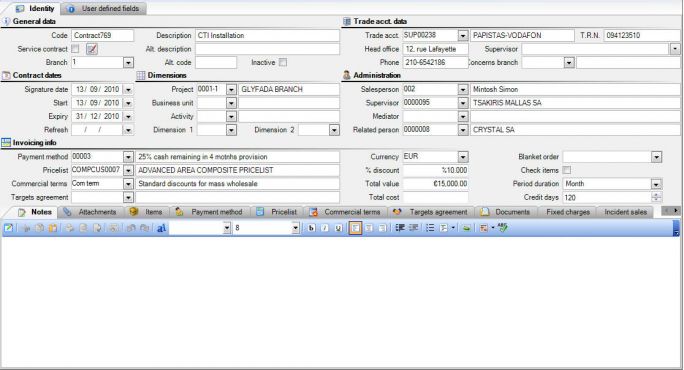Click the edit icon beside Service contract checkbox
Image resolution: width=684 pixels, height=370 pixels.
pyautogui.click(x=92, y=49)
